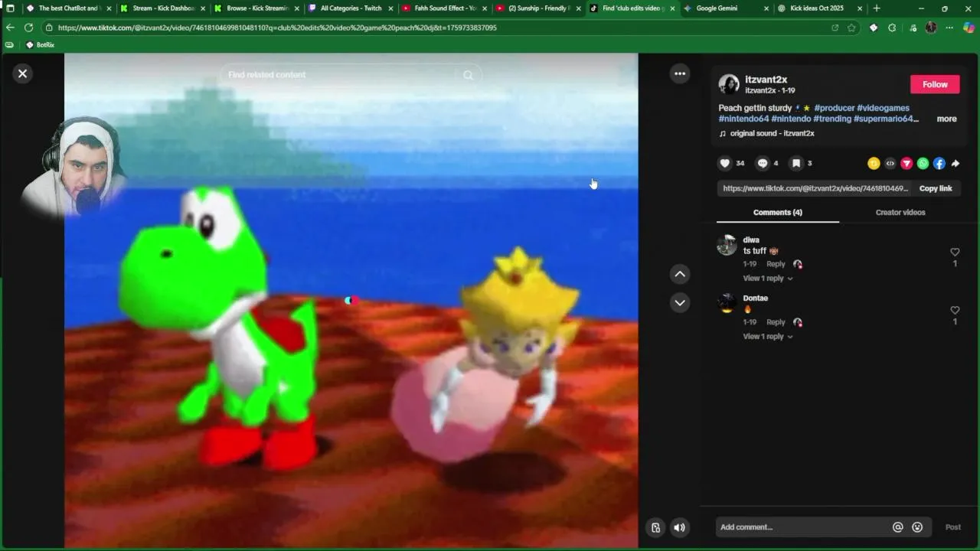Open a new browser tab
This screenshot has width=980, height=551.
(x=877, y=8)
